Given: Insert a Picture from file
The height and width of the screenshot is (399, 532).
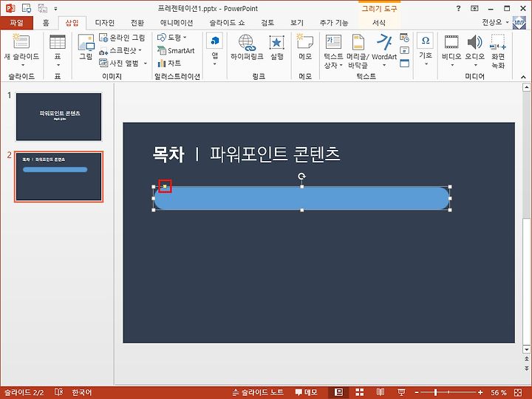Looking at the screenshot, I should click(86, 47).
